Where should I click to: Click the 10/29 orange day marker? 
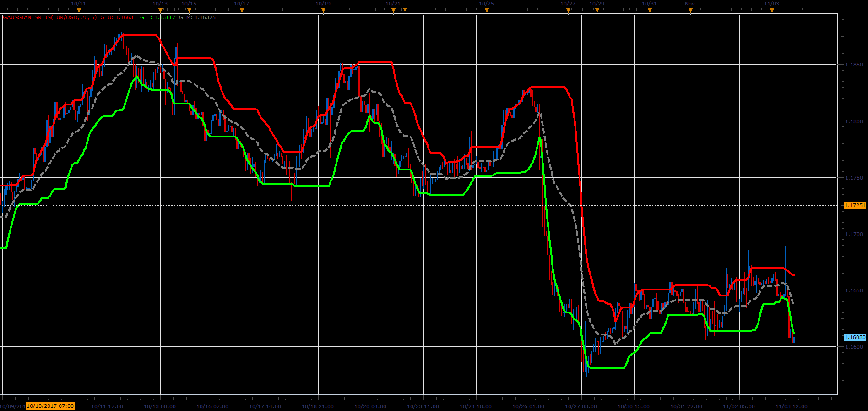click(597, 10)
